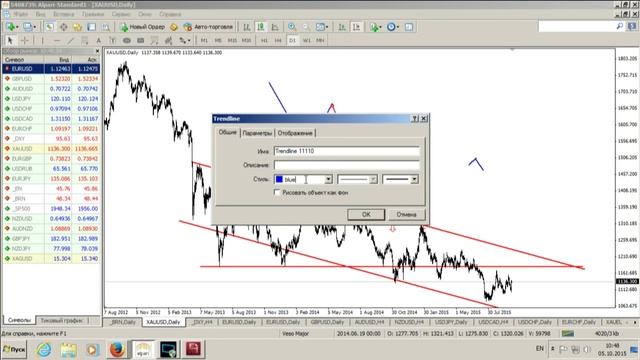Image resolution: width=640 pixels, height=360 pixels.
Task: Toggle the Terminal window icon
Action: pyautogui.click(x=91, y=27)
